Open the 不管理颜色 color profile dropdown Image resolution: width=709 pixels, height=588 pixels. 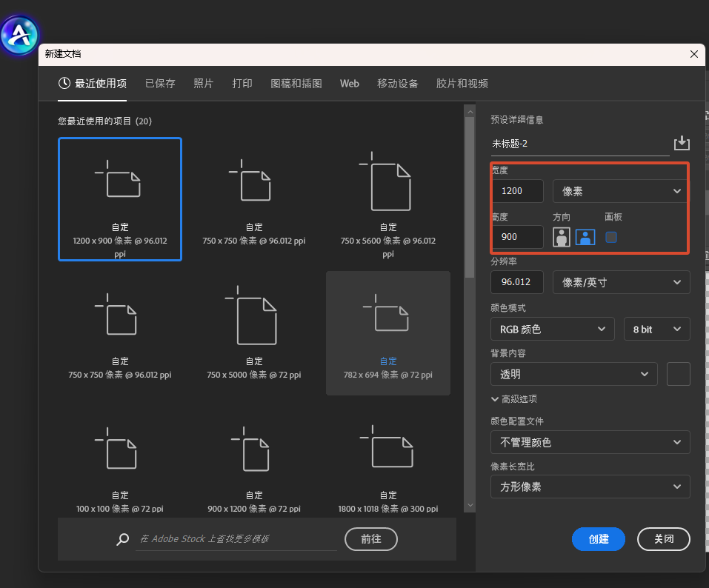coord(590,442)
